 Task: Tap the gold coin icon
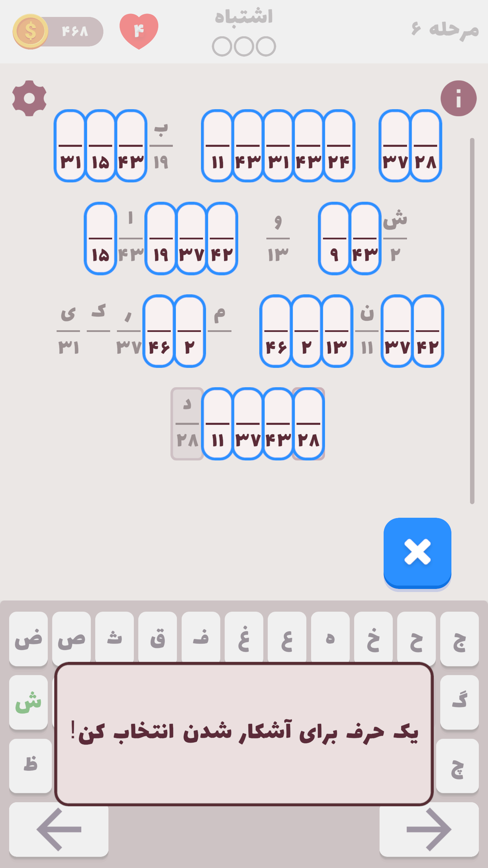30,32
